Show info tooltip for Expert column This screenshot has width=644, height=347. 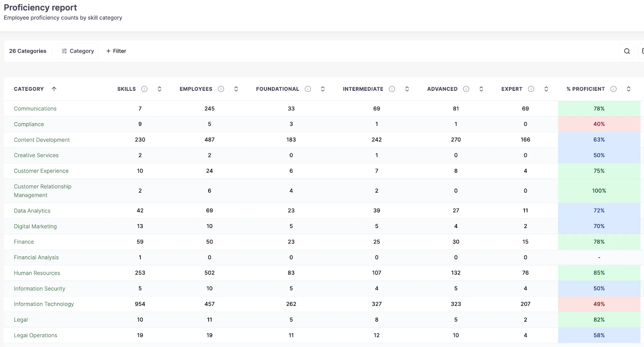pyautogui.click(x=531, y=89)
